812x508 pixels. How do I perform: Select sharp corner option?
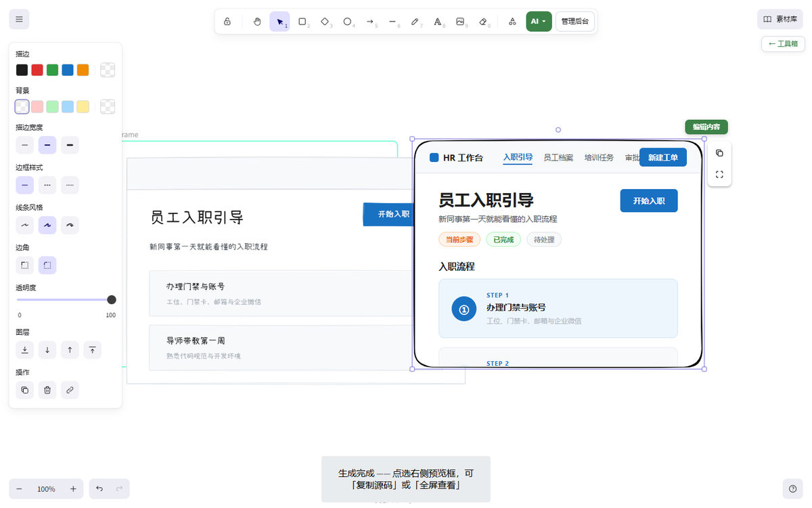pyautogui.click(x=25, y=266)
